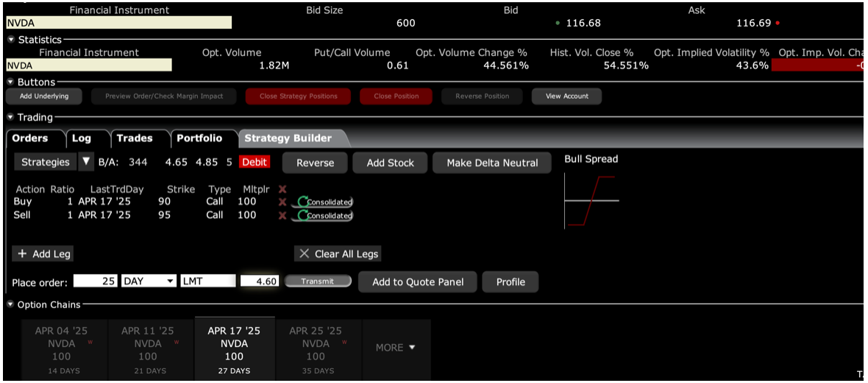Add strategy to Quote Panel

coord(418,282)
